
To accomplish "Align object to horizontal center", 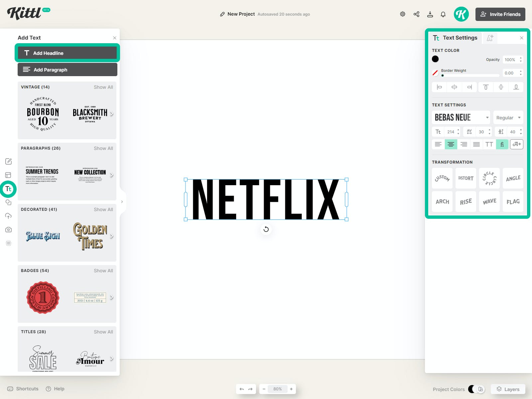I will [x=454, y=87].
